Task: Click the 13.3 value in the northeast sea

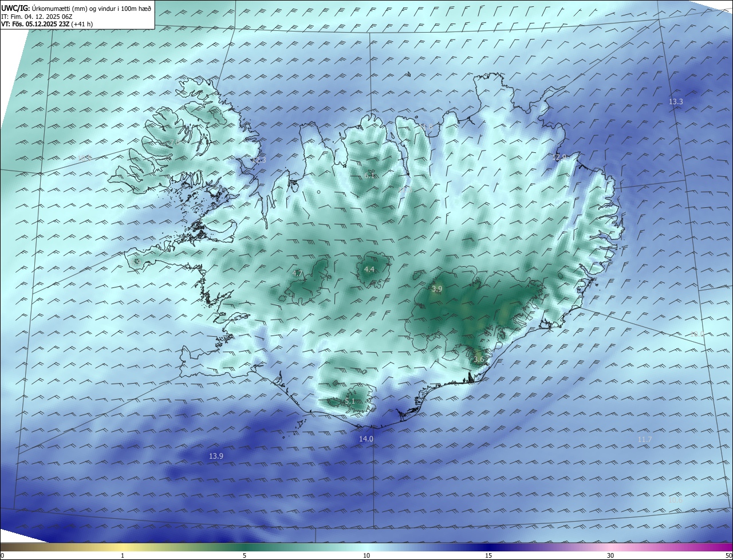Action: (676, 101)
